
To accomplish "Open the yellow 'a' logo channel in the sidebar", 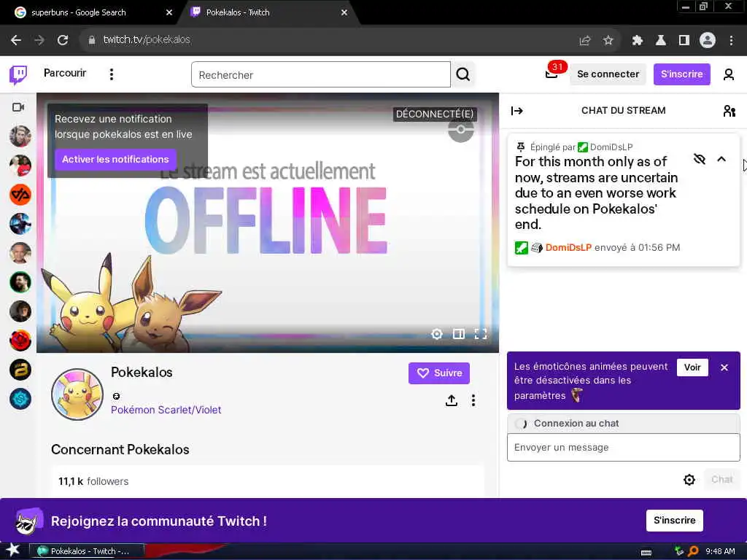I will click(x=20, y=370).
